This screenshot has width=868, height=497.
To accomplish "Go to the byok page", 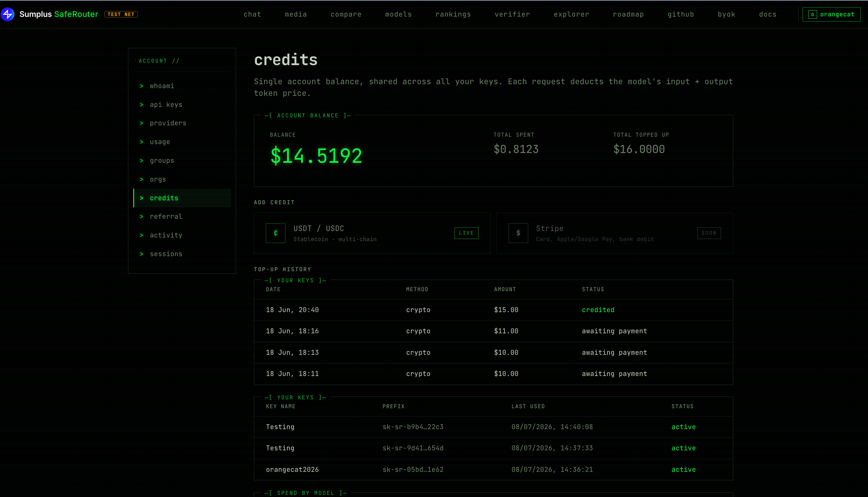I will pyautogui.click(x=727, y=14).
